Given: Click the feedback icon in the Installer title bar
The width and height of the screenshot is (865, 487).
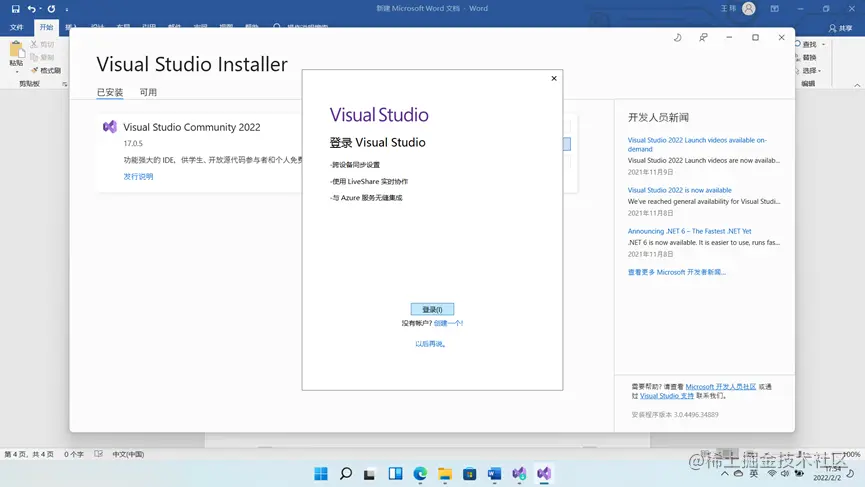Looking at the screenshot, I should tap(703, 38).
